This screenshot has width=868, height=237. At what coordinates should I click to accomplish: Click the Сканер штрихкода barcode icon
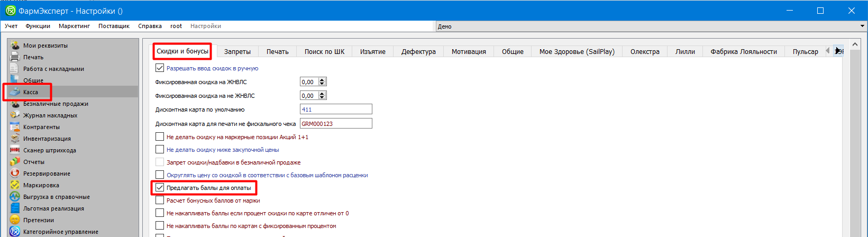coord(15,150)
